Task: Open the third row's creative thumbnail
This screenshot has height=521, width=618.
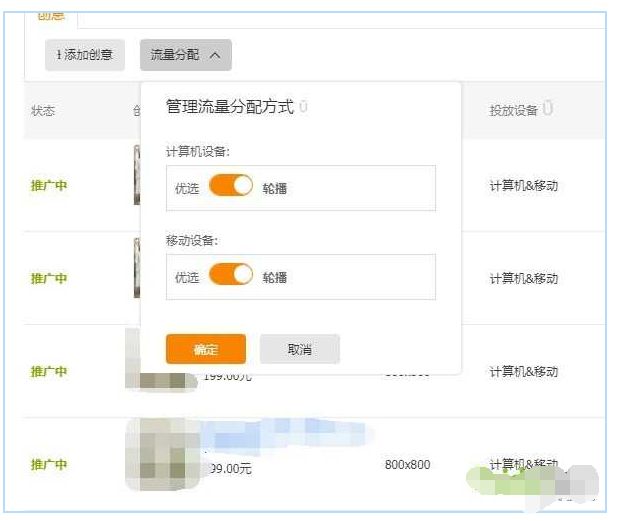Action: tap(158, 362)
